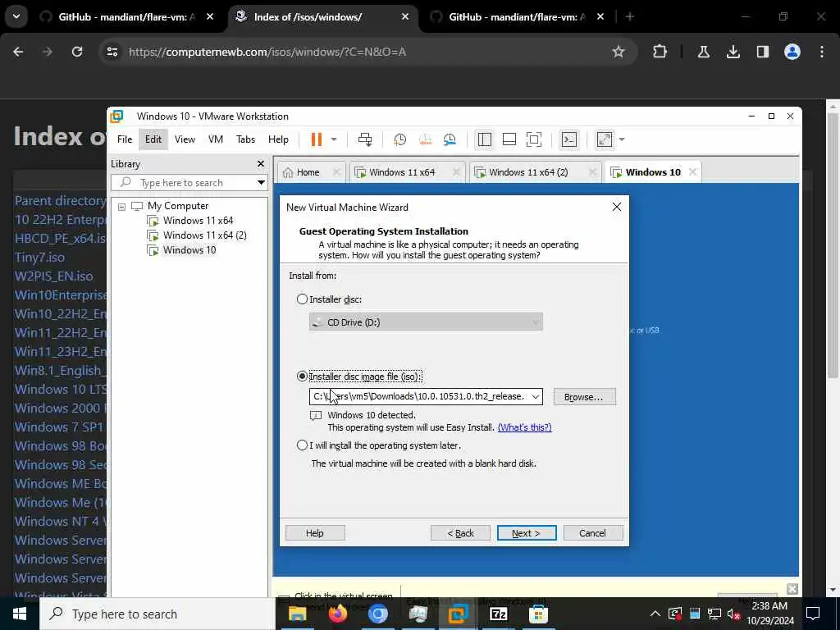This screenshot has width=840, height=630.
Task: Open Tiny7.iso link in browser page
Action: [39, 257]
